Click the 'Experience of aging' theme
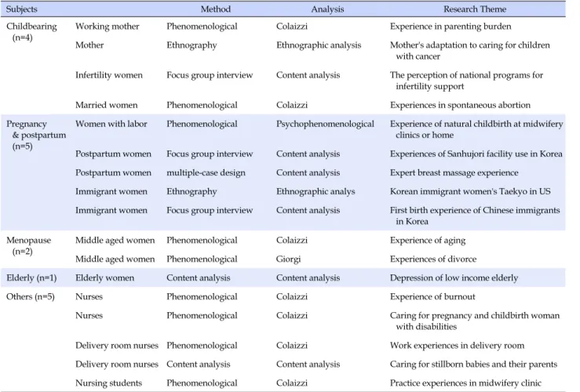The width and height of the screenshot is (580, 392). (428, 240)
